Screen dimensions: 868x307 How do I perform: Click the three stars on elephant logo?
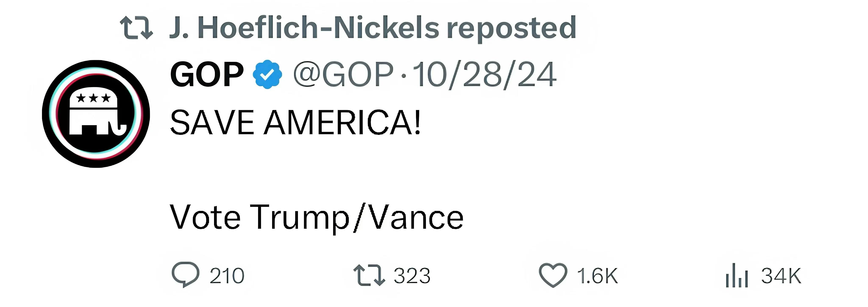(93, 98)
